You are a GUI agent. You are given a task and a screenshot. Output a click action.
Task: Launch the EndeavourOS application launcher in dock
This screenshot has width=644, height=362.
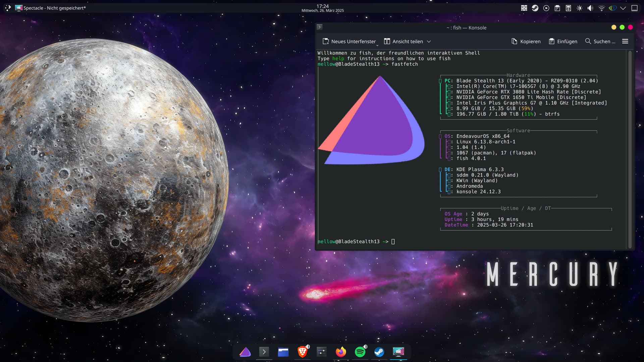click(x=245, y=352)
